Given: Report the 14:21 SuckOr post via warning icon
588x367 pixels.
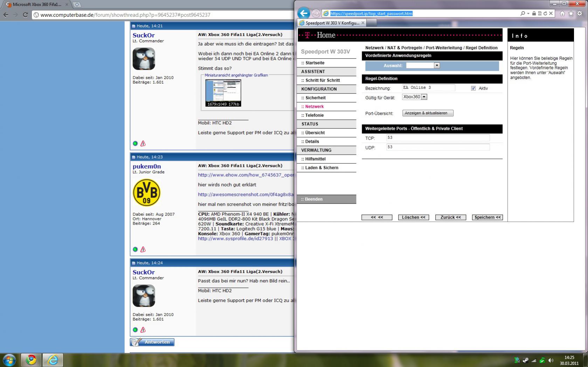Looking at the screenshot, I should click(x=143, y=143).
